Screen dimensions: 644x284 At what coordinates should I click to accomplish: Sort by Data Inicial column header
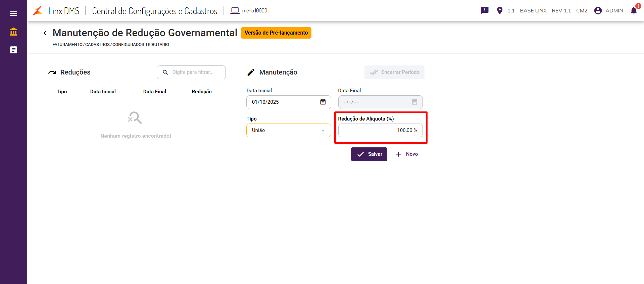(103, 92)
